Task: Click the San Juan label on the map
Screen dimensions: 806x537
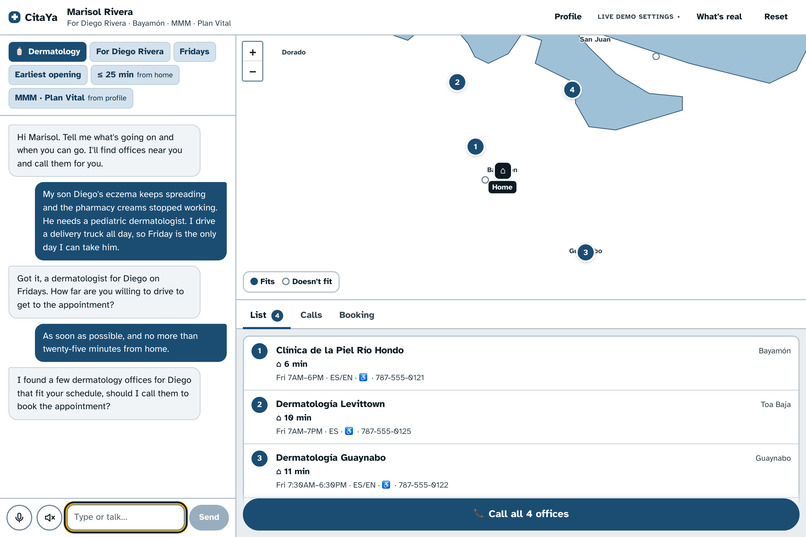Action: [x=595, y=40]
